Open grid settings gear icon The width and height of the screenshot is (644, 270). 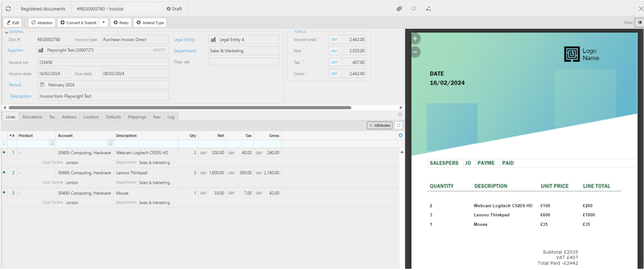pos(400,135)
